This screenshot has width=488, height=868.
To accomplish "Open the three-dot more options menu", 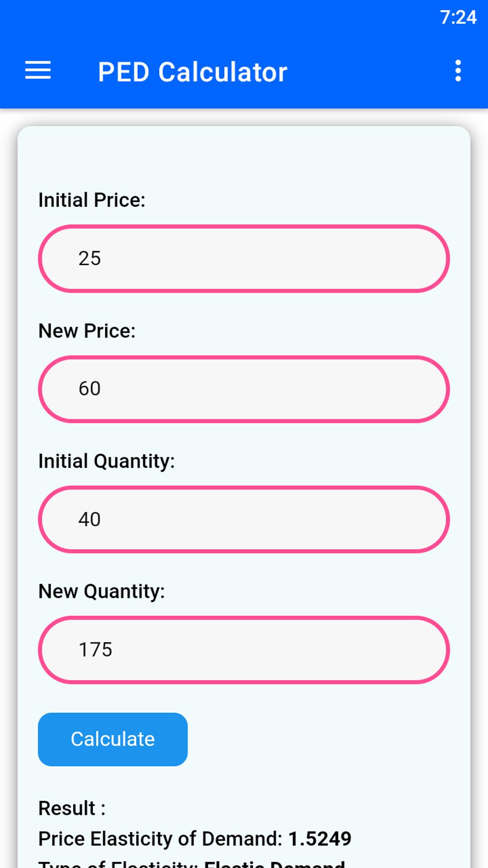I will pyautogui.click(x=458, y=71).
